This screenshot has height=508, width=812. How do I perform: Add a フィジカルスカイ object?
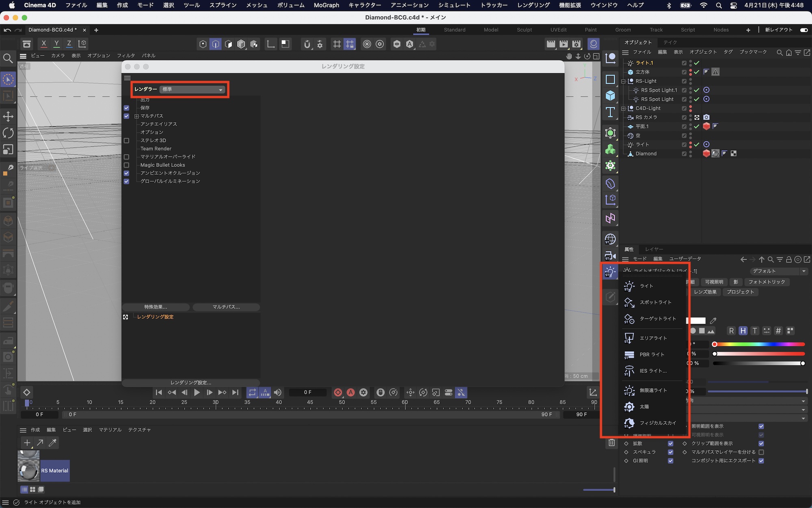click(x=657, y=423)
